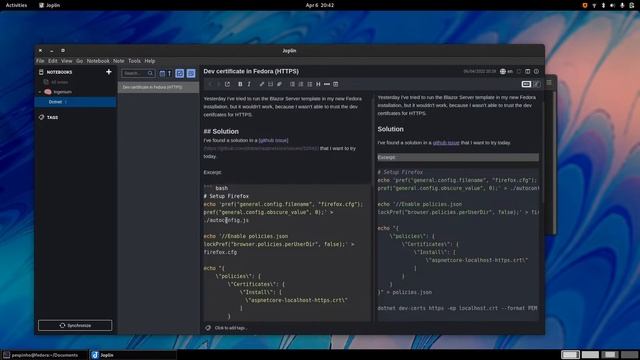Insert a bulleted list from the toolbar
Image resolution: width=640 pixels, height=360 pixels.
point(292,84)
